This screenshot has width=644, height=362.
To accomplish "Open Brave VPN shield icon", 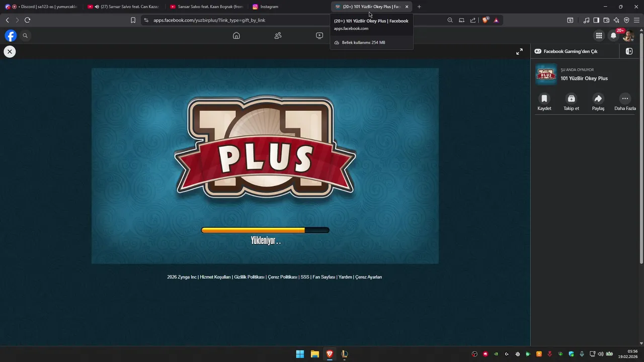I will click(626, 20).
